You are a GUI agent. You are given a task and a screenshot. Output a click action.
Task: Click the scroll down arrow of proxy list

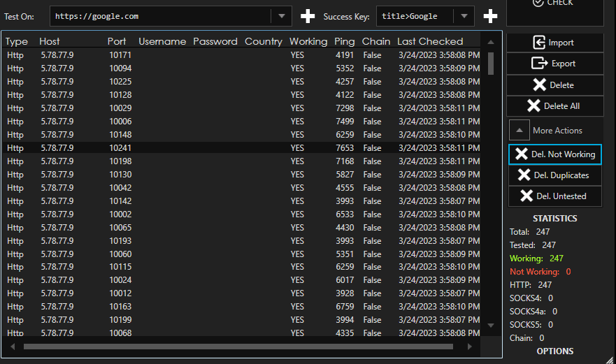[491, 325]
